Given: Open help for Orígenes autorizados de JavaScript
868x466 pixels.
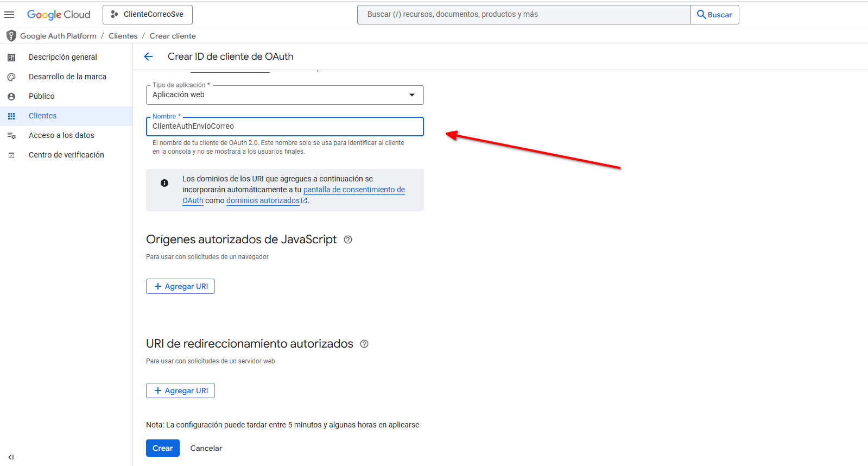Looking at the screenshot, I should (x=348, y=240).
